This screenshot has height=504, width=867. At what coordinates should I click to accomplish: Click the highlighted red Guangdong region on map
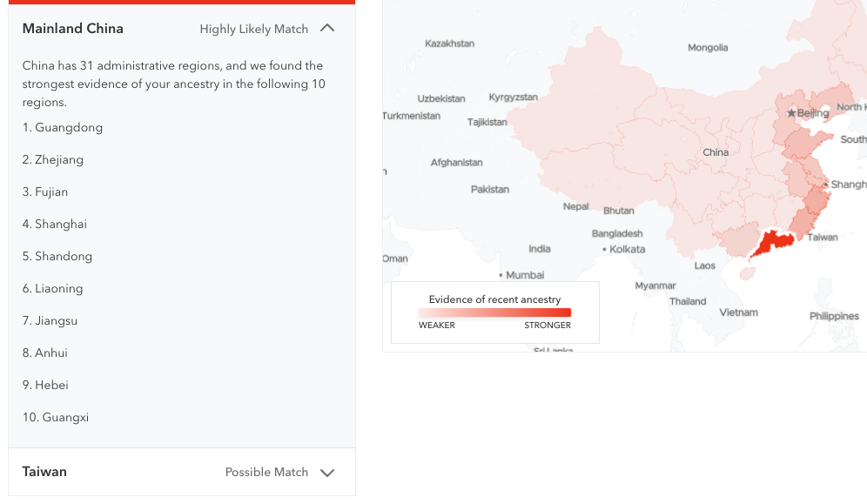coord(773,243)
